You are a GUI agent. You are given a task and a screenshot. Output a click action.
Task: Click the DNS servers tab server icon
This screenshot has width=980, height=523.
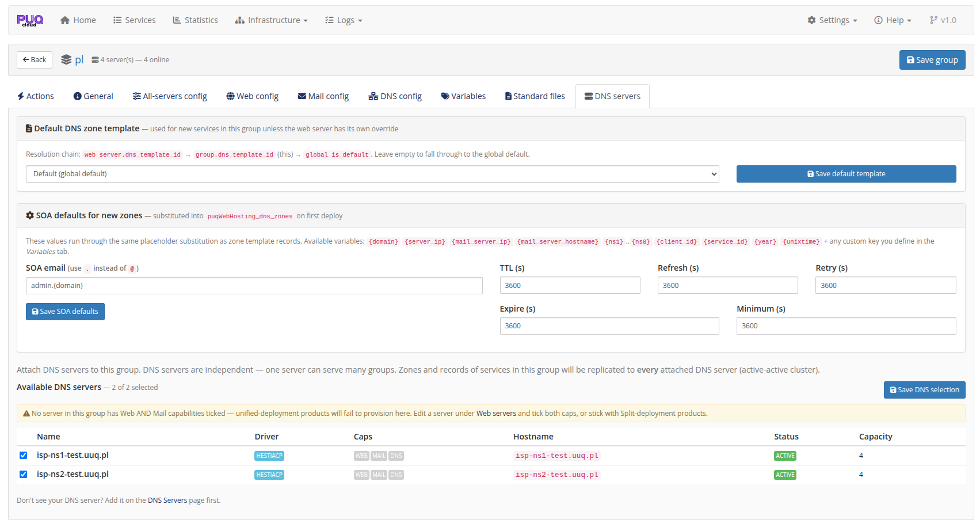(x=588, y=96)
